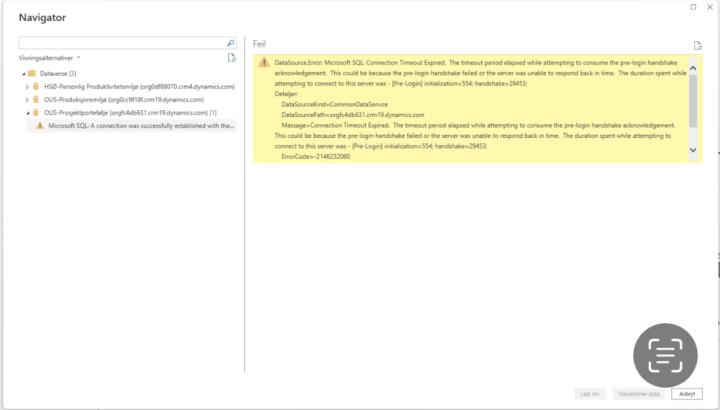Click the Detaljer: label in error
Screen dimensions: 720x410
[x=286, y=94]
